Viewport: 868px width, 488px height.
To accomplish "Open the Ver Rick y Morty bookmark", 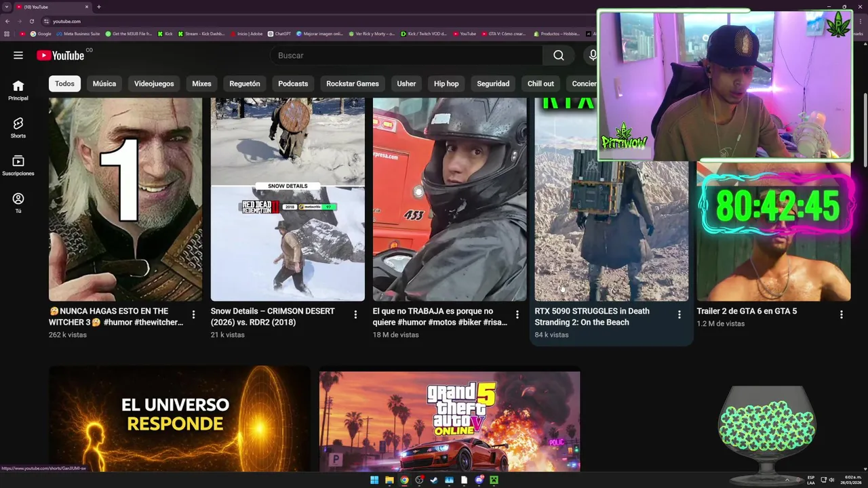I will 372,33.
